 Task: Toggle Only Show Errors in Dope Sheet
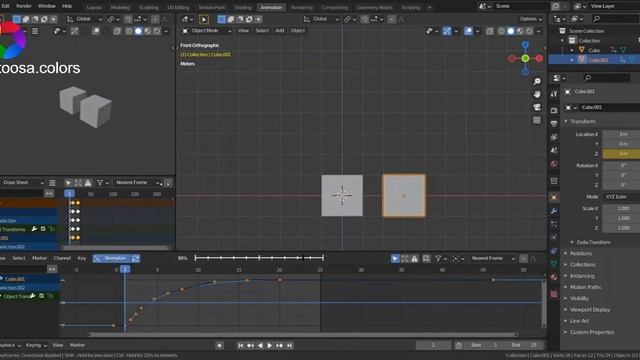tap(88, 183)
